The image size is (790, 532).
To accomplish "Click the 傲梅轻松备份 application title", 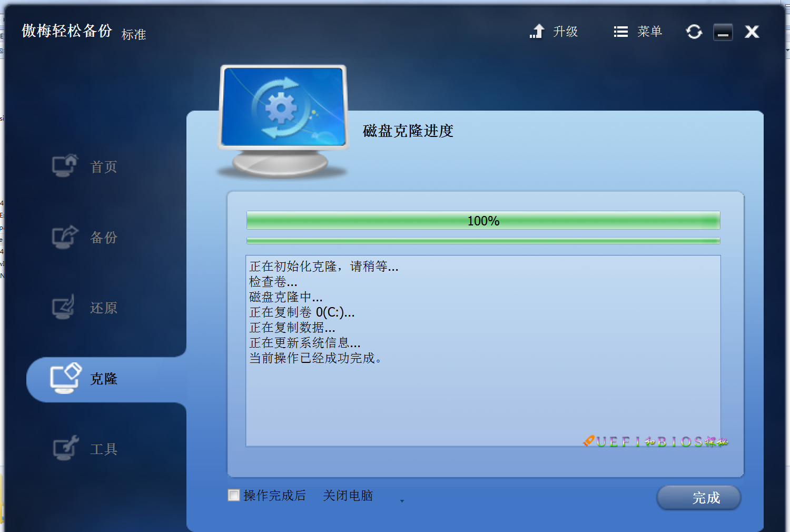I will [67, 31].
